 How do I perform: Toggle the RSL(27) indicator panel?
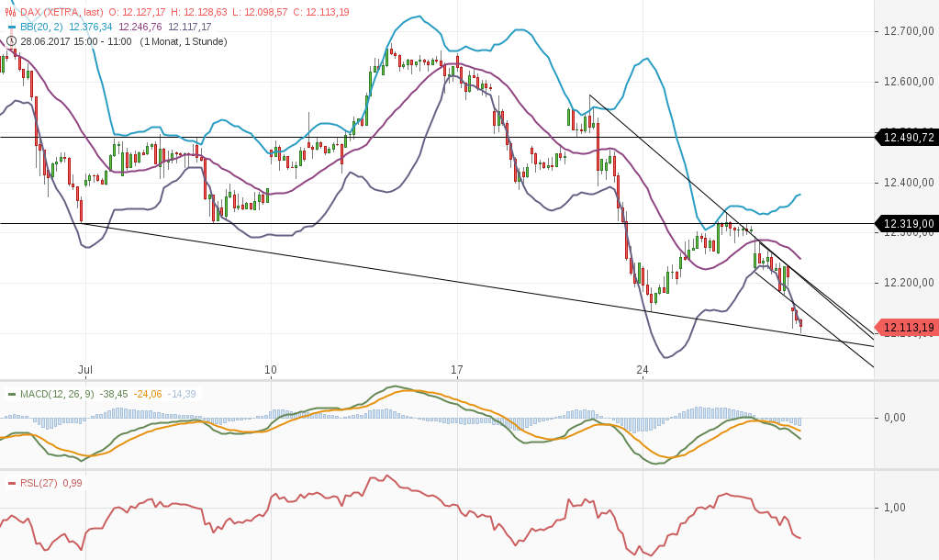coord(38,482)
